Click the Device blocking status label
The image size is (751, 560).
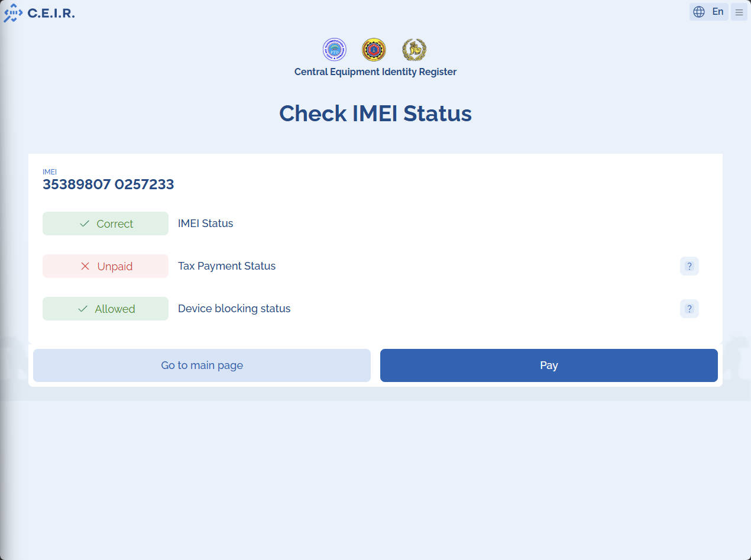tap(234, 309)
